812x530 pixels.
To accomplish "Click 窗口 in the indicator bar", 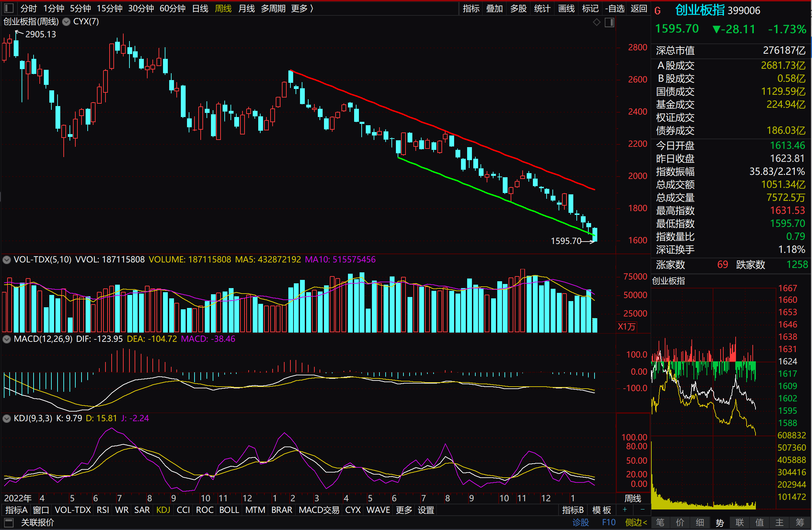I will click(x=41, y=510).
